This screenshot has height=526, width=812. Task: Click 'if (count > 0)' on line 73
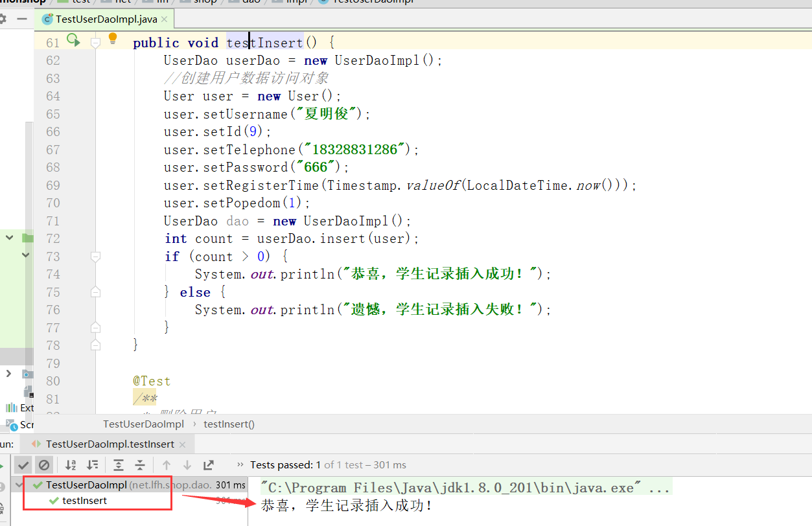click(218, 257)
